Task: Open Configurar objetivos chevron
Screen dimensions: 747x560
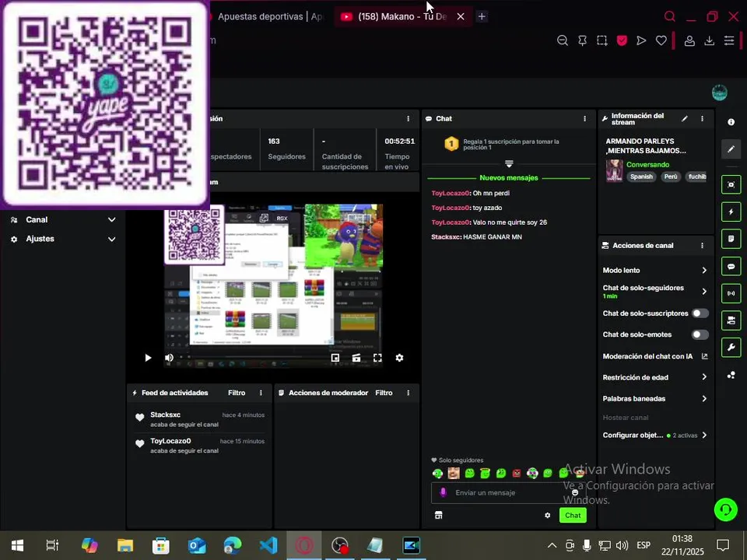Action: click(x=704, y=436)
